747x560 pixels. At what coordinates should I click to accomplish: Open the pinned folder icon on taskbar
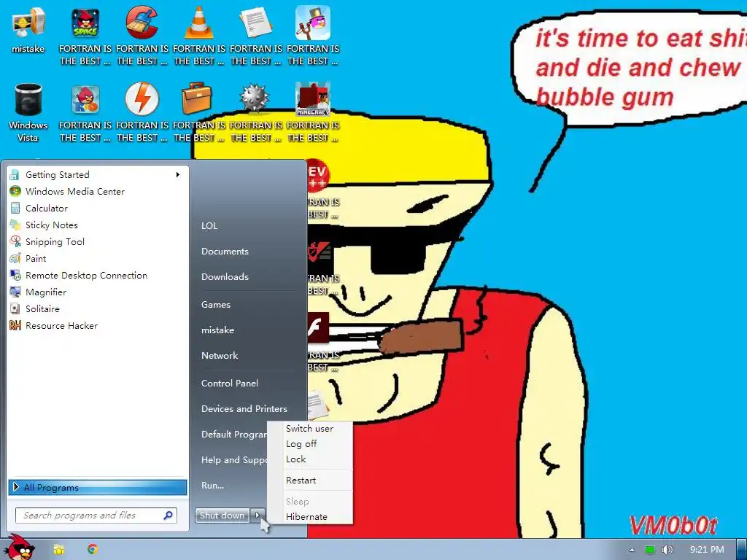[x=58, y=550]
